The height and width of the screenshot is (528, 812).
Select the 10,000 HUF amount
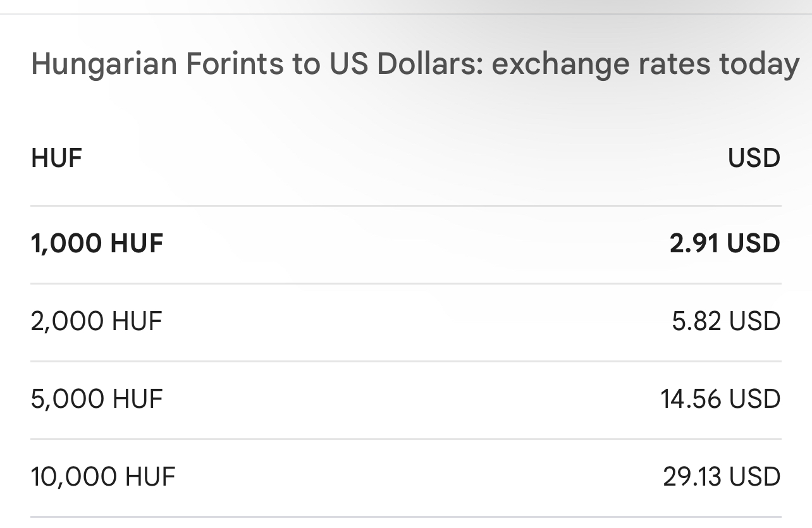(x=102, y=477)
